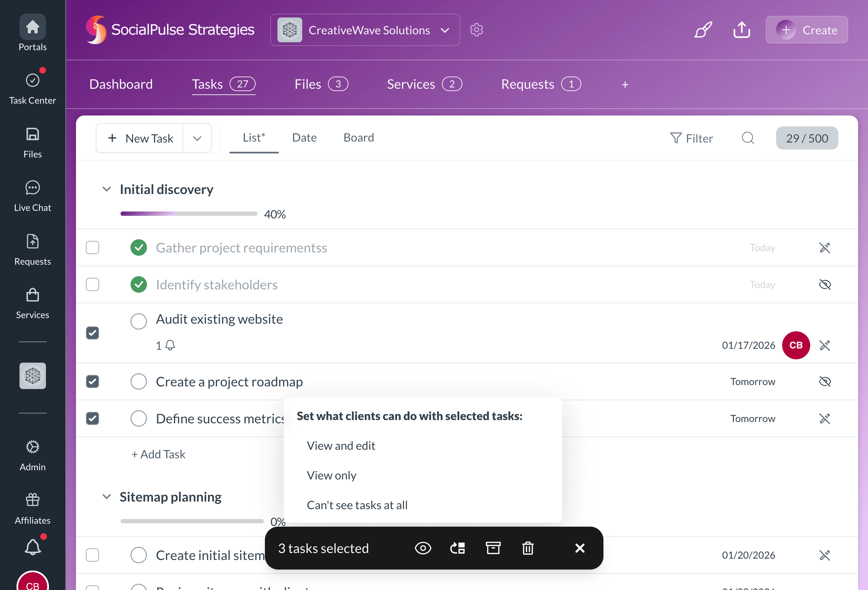Check the Gather project requirementss checkbox
Image resolution: width=868 pixels, height=590 pixels.
point(92,247)
